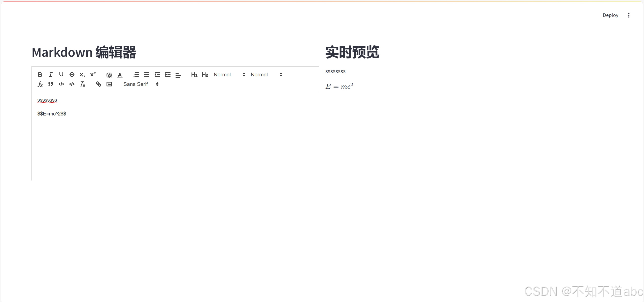Toggle italic formatting
The image size is (644, 302).
pos(51,75)
